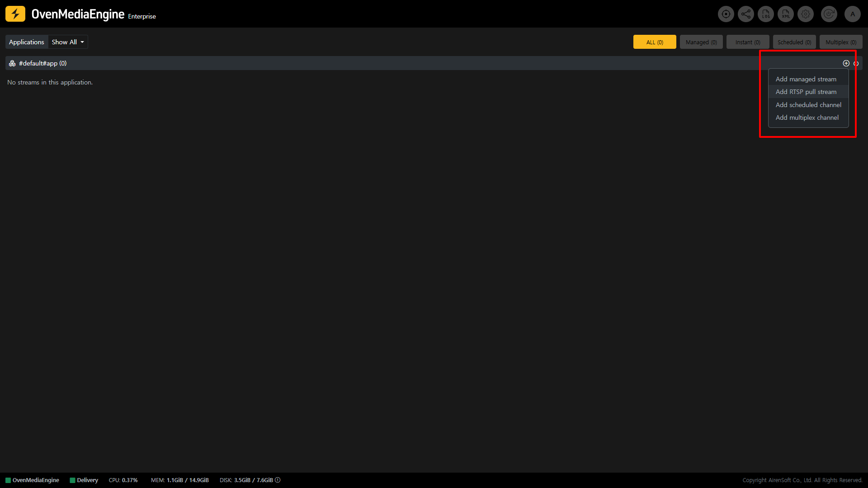Image resolution: width=868 pixels, height=488 pixels.
Task: Click the Applications label button
Action: point(27,42)
